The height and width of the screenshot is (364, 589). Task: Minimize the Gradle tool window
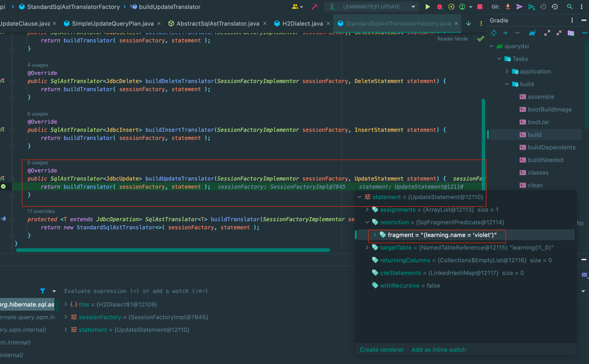tap(584, 20)
